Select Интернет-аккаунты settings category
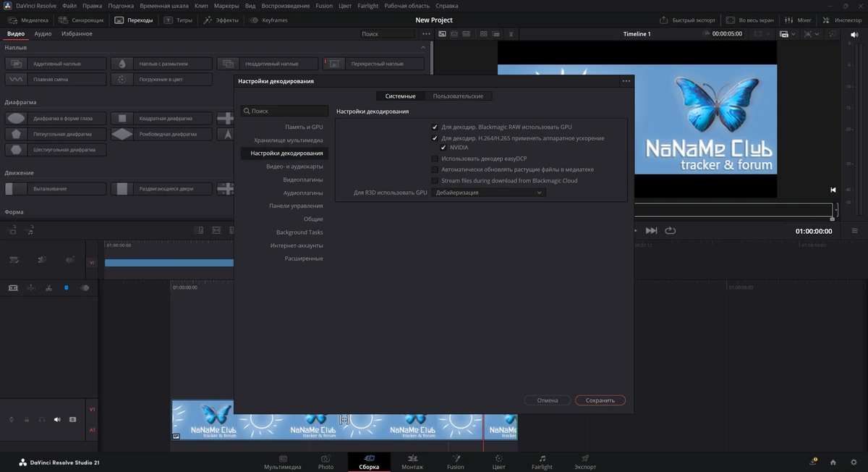868x472 pixels. pos(297,245)
